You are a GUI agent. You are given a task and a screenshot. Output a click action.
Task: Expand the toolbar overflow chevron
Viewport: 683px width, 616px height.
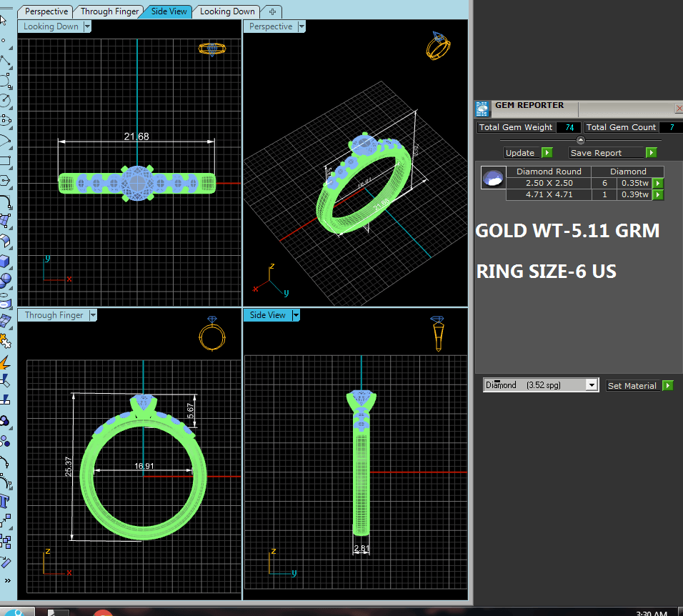tap(7, 581)
